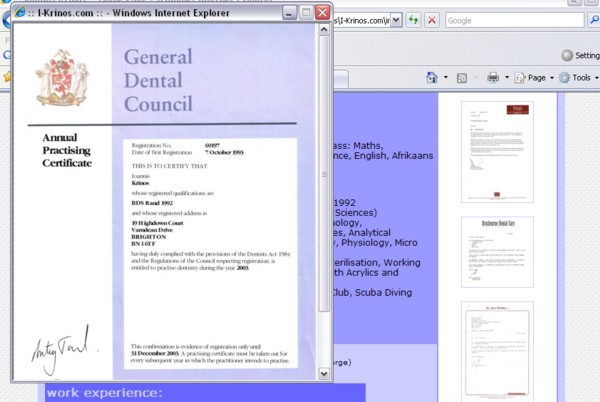
Task: Click the 'BDS Rand 1992' qualification text
Action: [x=152, y=203]
